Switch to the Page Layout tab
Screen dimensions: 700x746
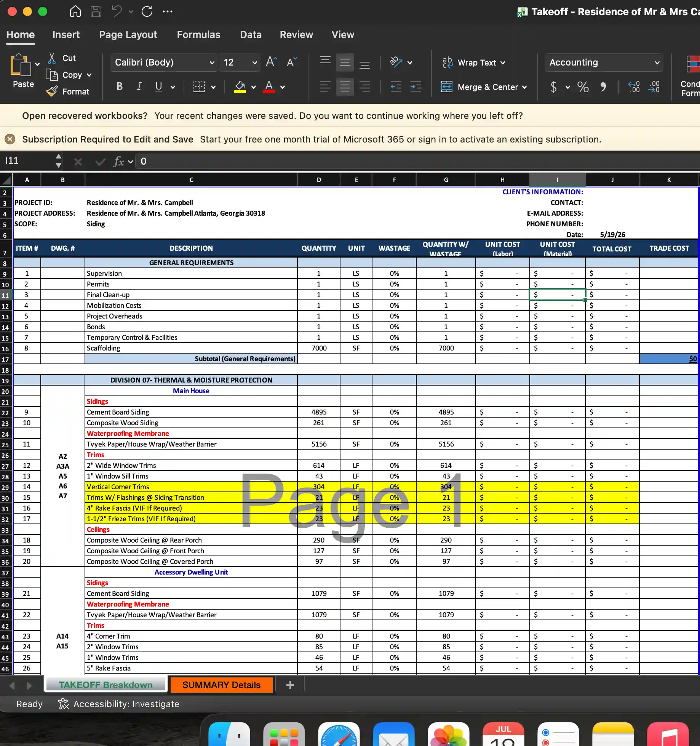point(128,35)
